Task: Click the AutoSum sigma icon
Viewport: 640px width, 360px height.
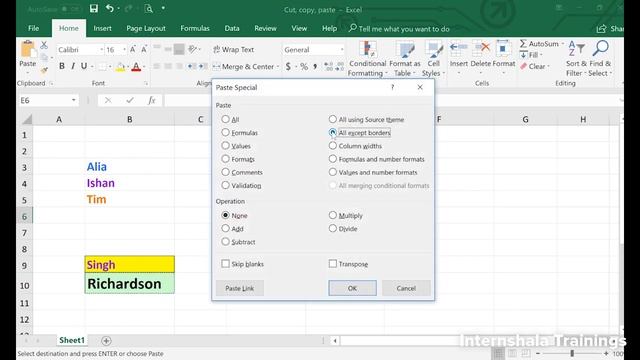Action: 523,44
